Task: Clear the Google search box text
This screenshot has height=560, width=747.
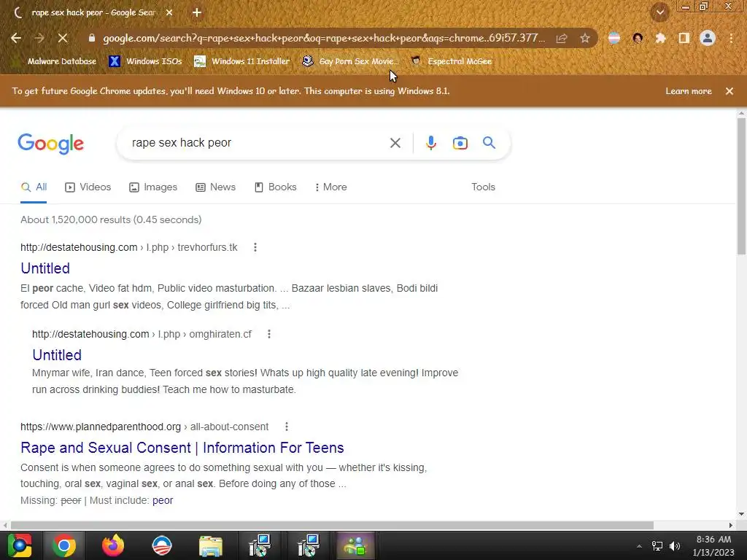Action: click(x=395, y=143)
